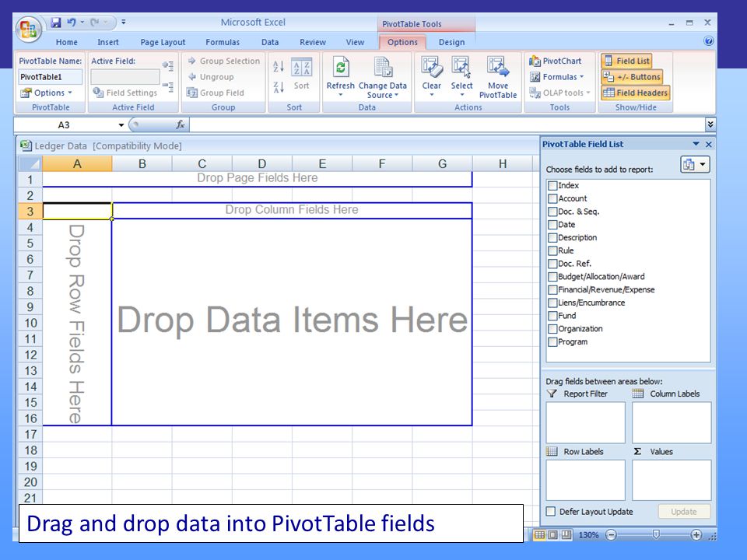The width and height of the screenshot is (747, 560).
Task: Undo the last action in Quick Access toolbar
Action: (x=72, y=22)
